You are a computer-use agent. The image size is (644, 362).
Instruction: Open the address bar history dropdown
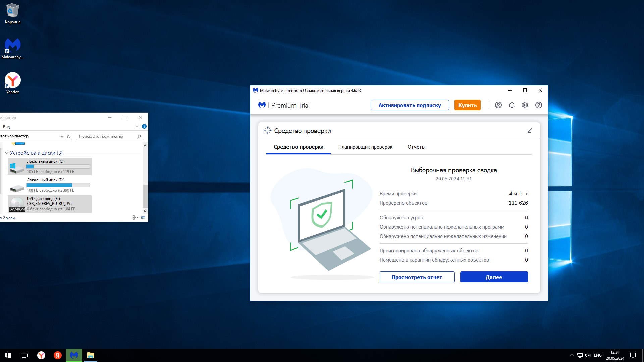coord(62,136)
